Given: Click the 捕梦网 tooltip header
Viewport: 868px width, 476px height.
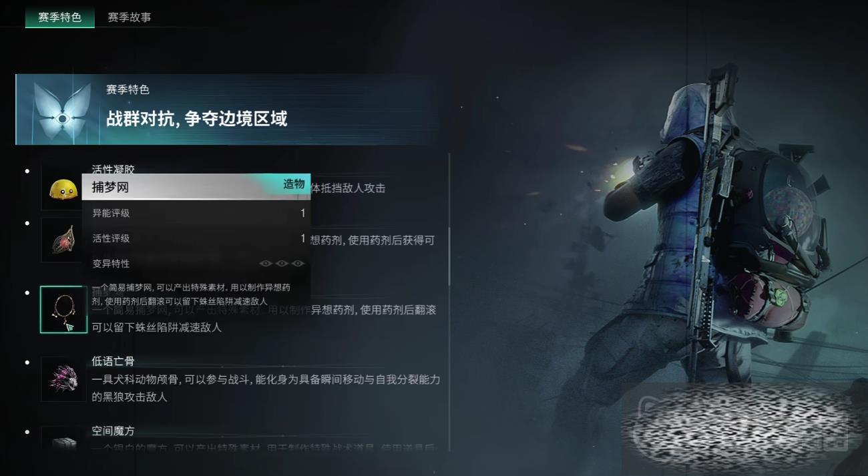Looking at the screenshot, I should 196,187.
